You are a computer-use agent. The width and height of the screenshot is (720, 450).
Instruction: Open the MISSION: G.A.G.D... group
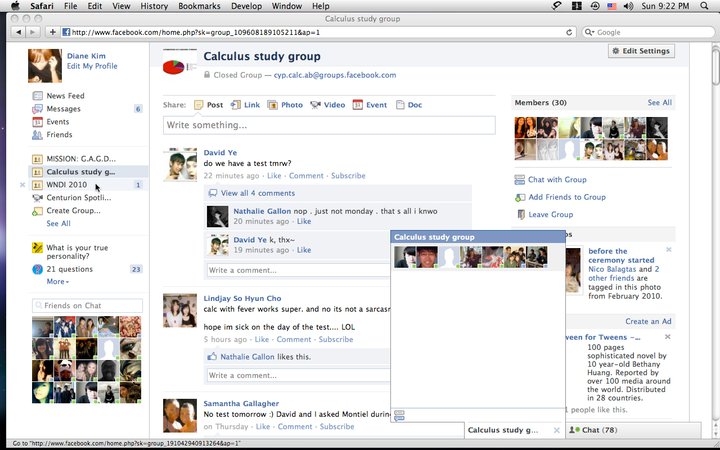tap(81, 159)
